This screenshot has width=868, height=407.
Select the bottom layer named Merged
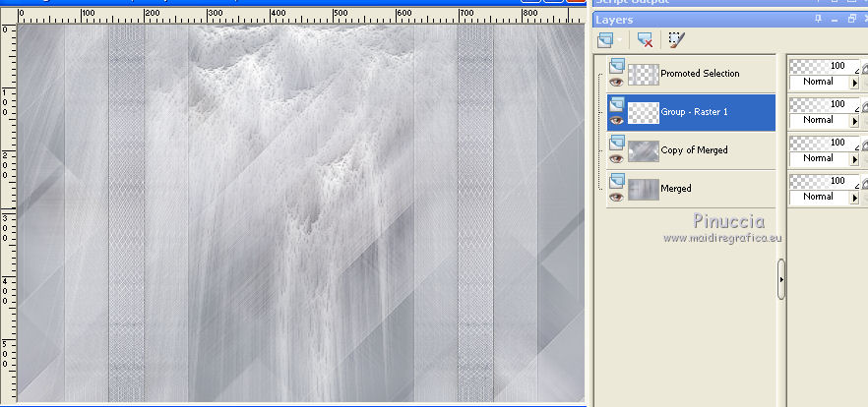point(676,188)
